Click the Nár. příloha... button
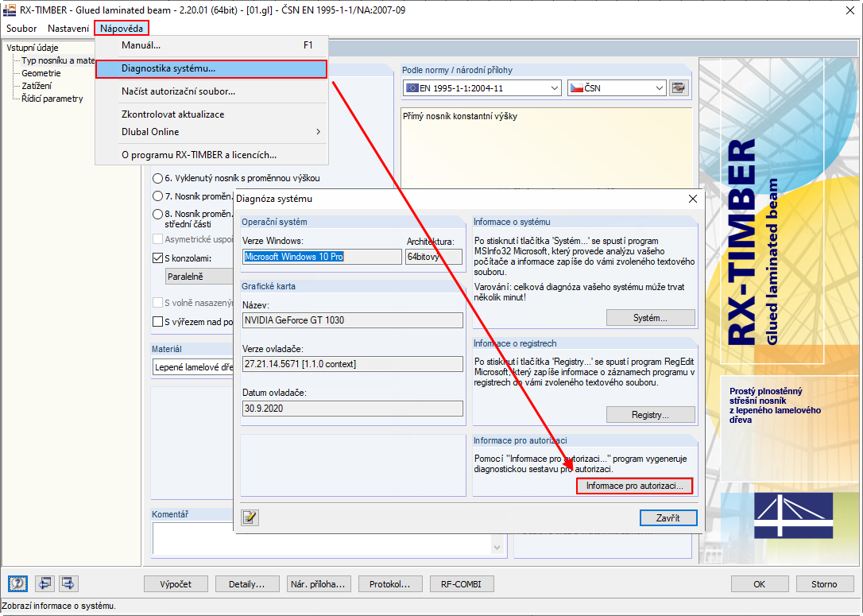 [319, 584]
